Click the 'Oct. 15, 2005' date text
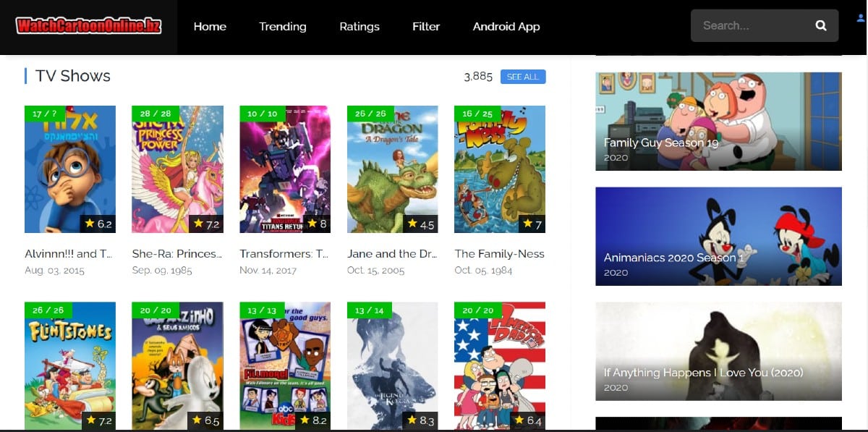This screenshot has width=868, height=432. tap(376, 271)
